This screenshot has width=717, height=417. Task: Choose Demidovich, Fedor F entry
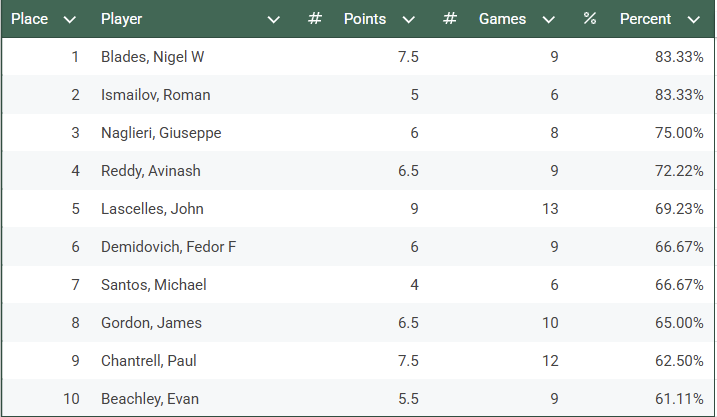(169, 247)
